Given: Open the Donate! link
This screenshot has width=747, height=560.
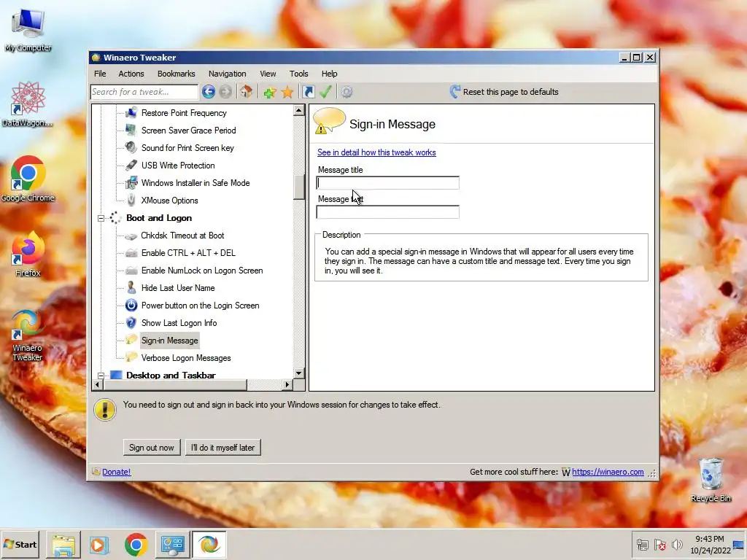Looking at the screenshot, I should [116, 472].
